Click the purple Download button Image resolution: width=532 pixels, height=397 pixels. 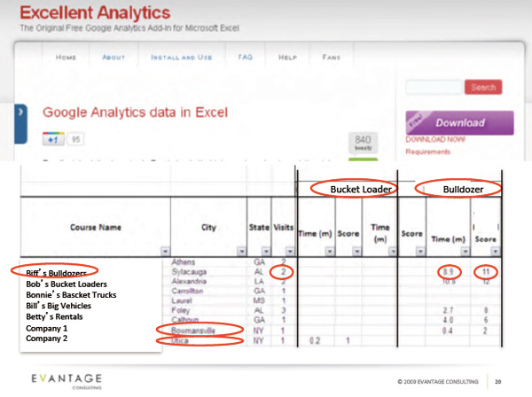click(x=459, y=122)
